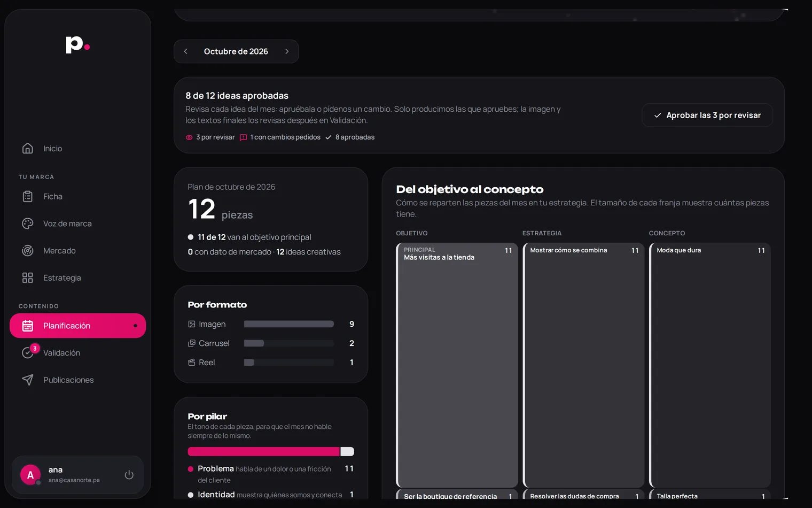The height and width of the screenshot is (508, 812).
Task: Click the Validación check icon with badge
Action: 28,352
